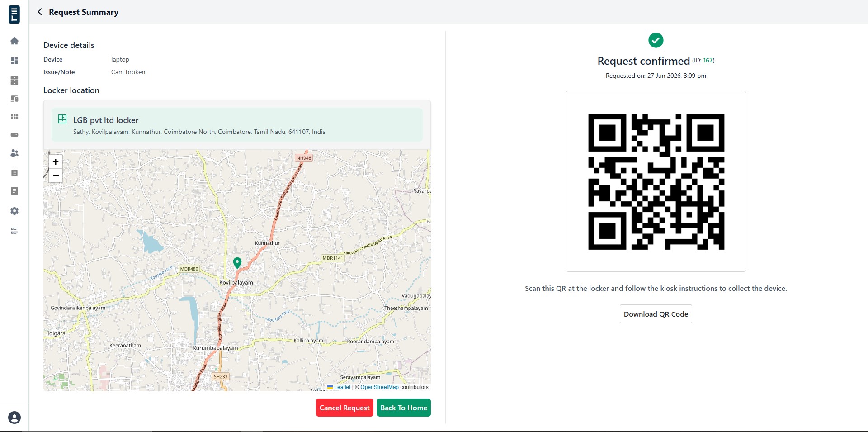The image size is (868, 432).
Task: Click the SH233 road marker on the map
Action: (221, 376)
